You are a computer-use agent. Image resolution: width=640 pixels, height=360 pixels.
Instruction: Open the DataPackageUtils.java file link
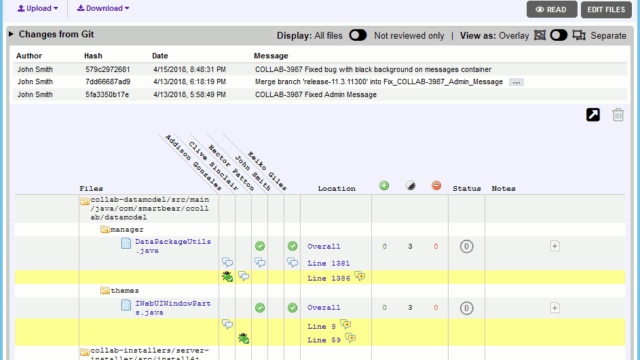(x=173, y=246)
